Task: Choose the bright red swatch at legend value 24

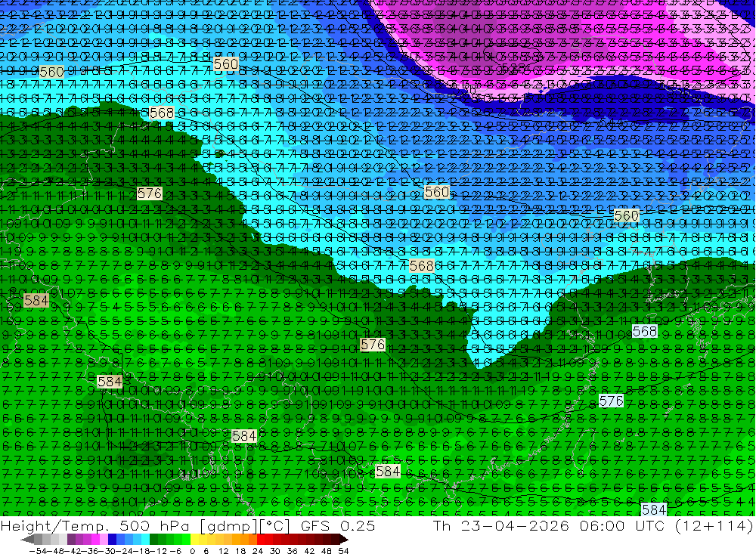Action: (261, 540)
